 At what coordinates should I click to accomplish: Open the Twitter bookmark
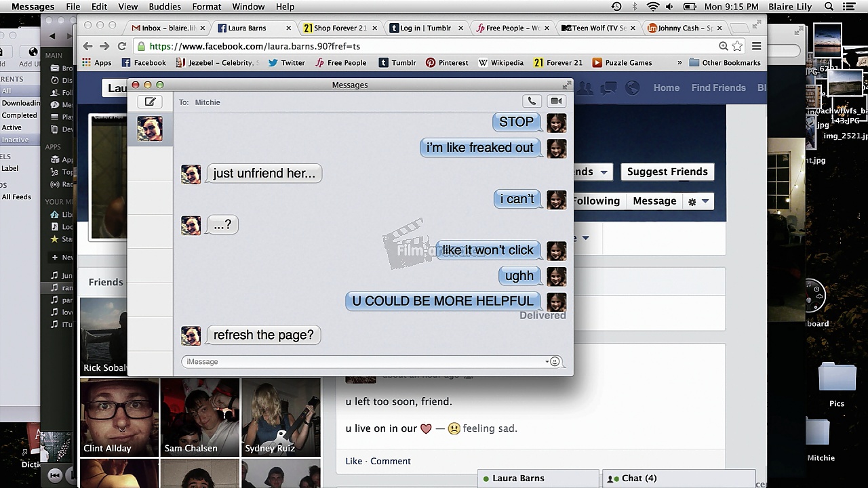coord(286,62)
